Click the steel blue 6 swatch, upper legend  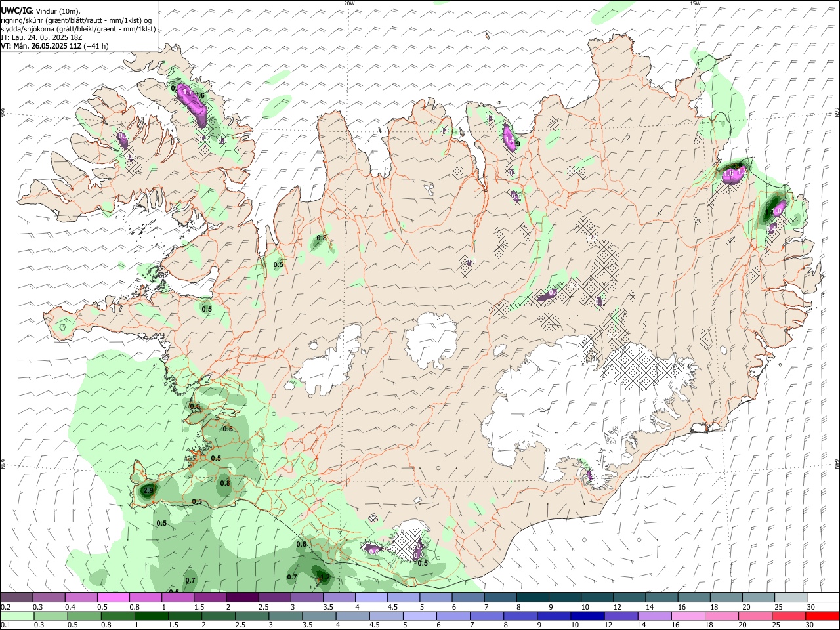point(468,598)
